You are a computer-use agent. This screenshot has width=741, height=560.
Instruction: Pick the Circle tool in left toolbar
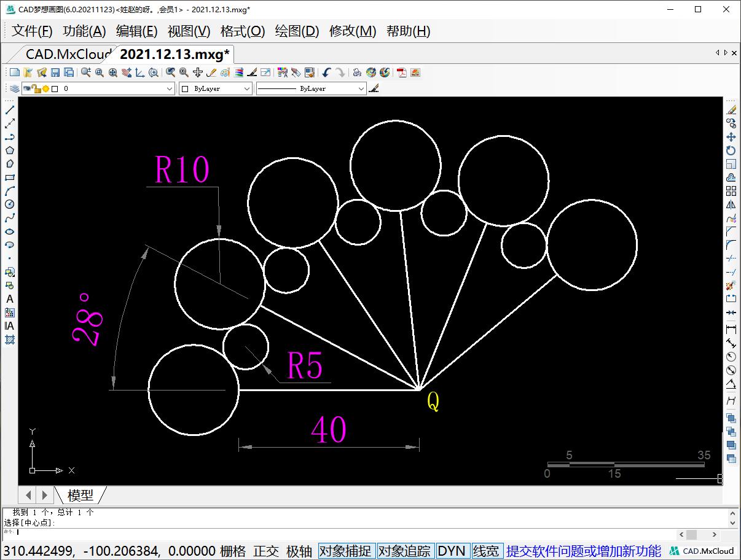tap(10, 204)
